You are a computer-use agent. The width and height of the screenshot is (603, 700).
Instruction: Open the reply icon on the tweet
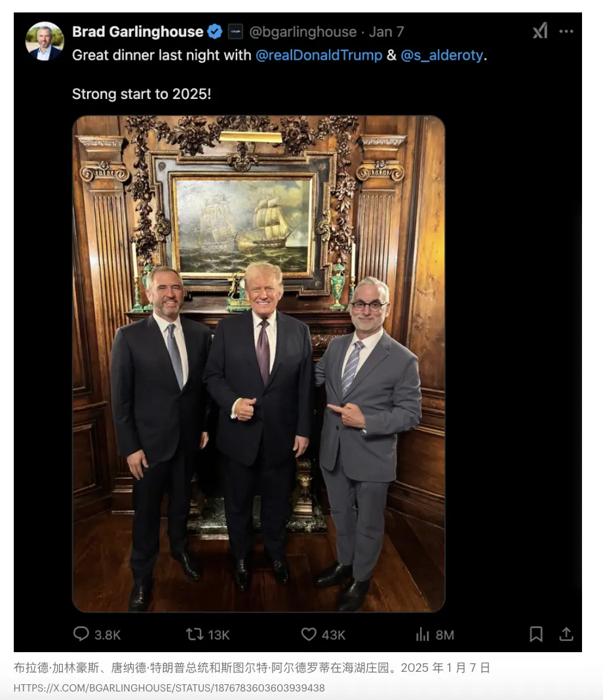pos(80,634)
